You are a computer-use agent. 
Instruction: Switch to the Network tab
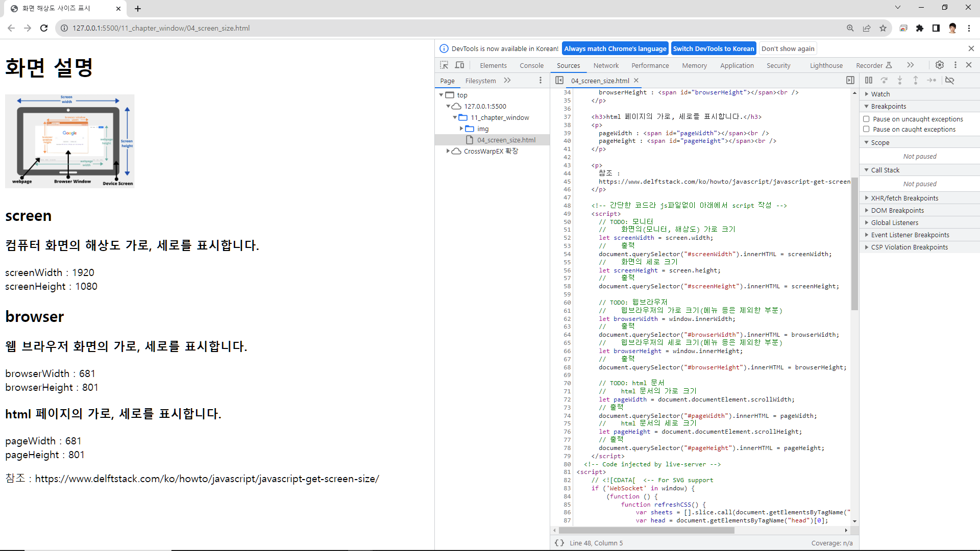(x=606, y=65)
